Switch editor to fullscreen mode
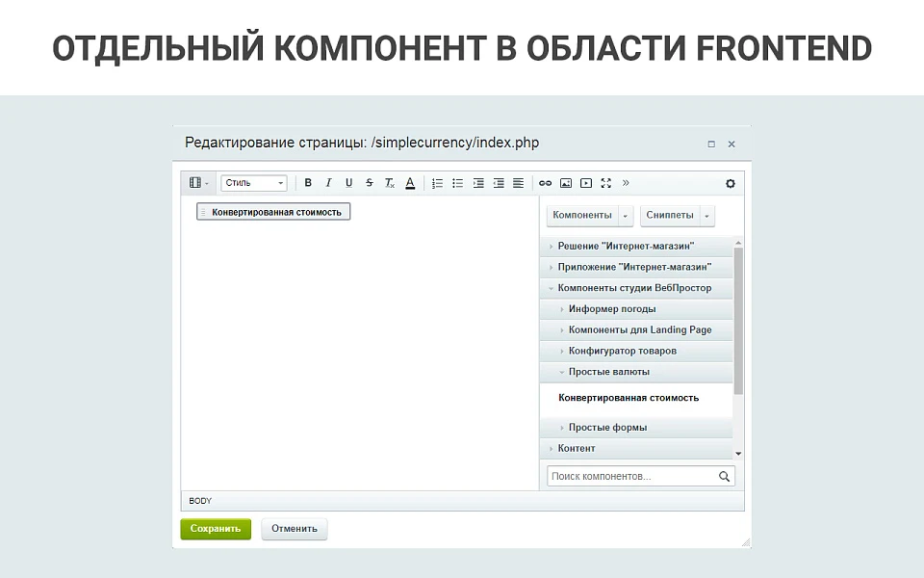Screen dimensions: 924x578 605,183
